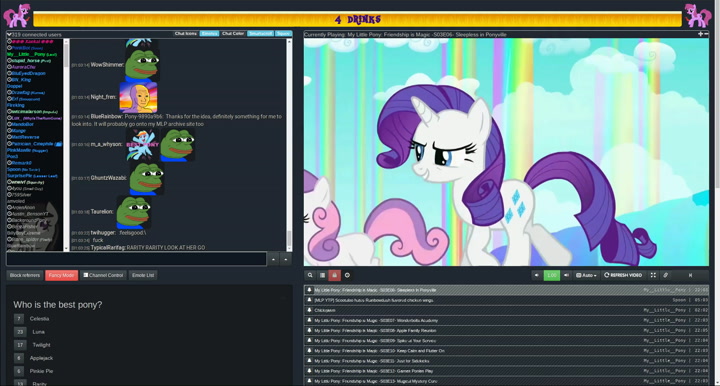
Task: Vote for Luna in the poll
Action: [x=19, y=331]
